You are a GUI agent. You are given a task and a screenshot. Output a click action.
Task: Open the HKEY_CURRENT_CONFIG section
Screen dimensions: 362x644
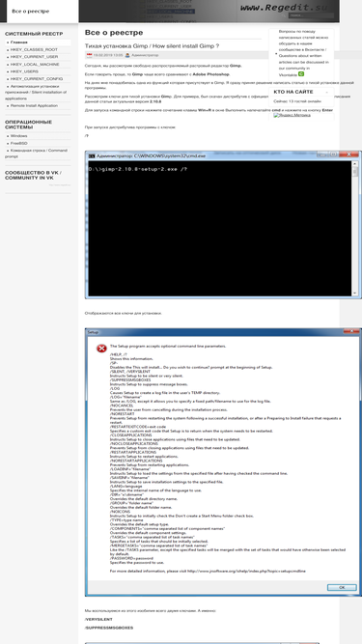pos(38,79)
